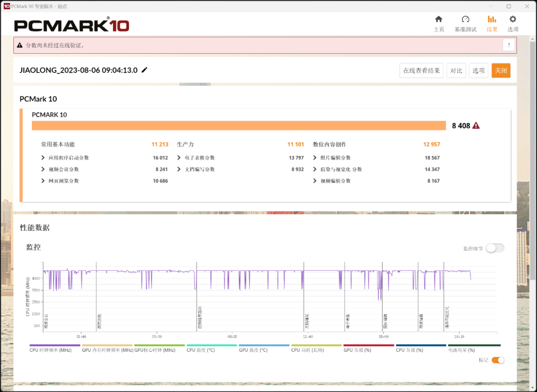
Task: Click the pencil icon to rename result
Action: (x=145, y=70)
